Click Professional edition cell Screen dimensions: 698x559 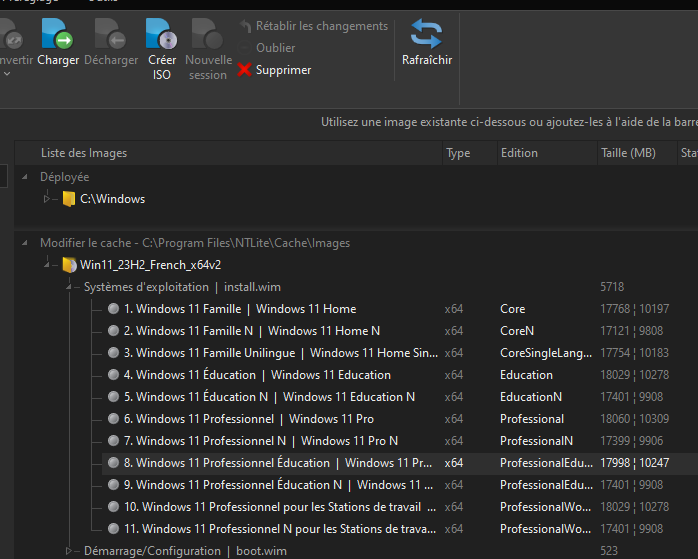(532, 419)
